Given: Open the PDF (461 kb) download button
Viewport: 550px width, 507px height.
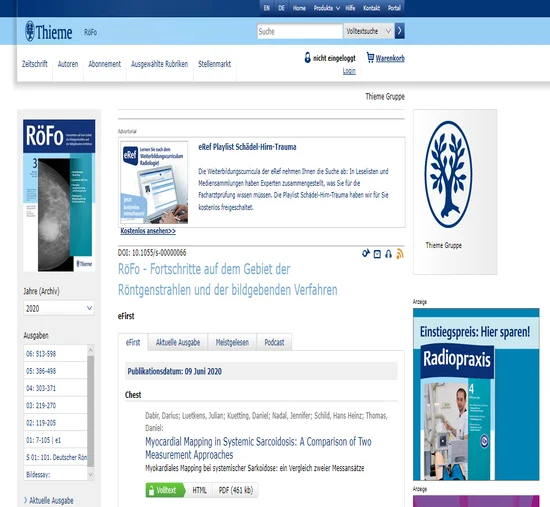Looking at the screenshot, I should [236, 490].
